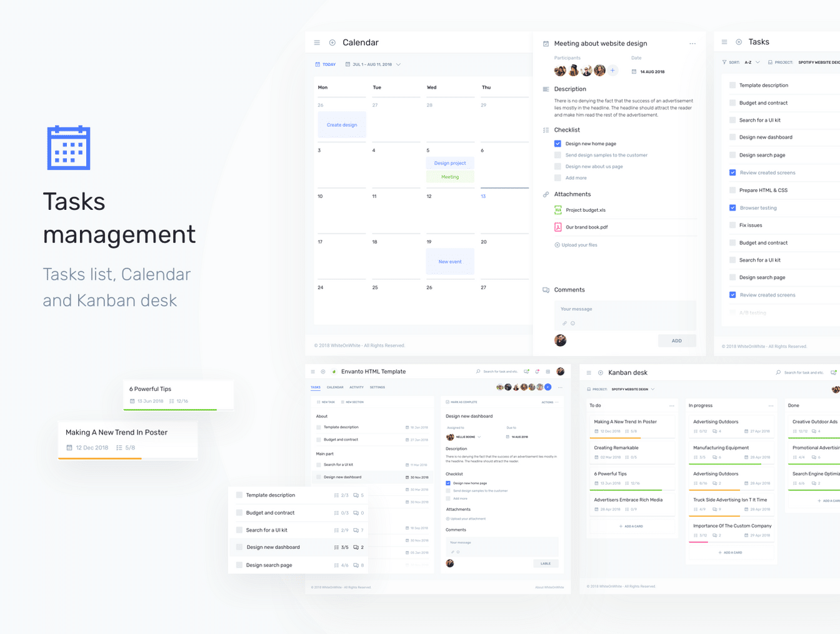Image resolution: width=840 pixels, height=634 pixels.
Task: Uncheck Design new home page in meeting checklist
Action: click(x=558, y=144)
